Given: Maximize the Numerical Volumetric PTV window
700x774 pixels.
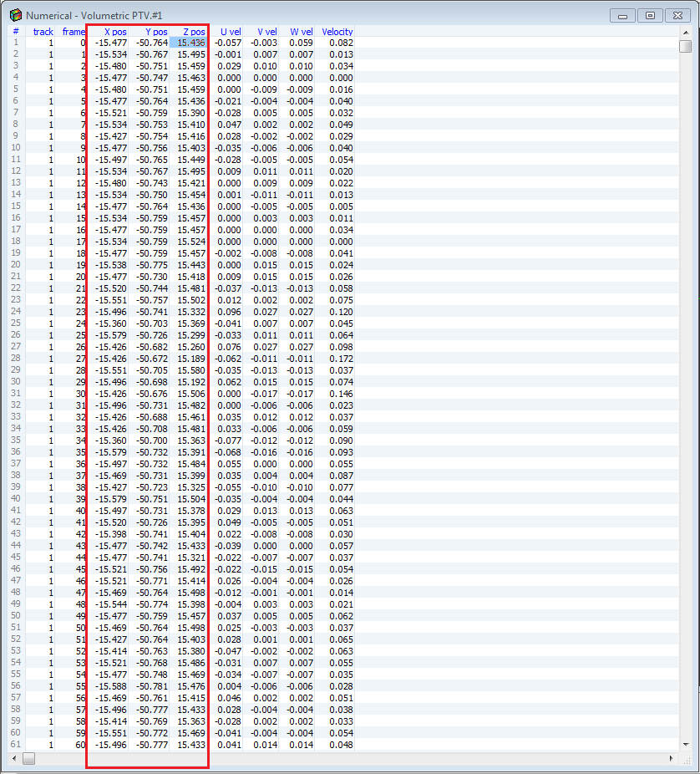Looking at the screenshot, I should point(650,16).
